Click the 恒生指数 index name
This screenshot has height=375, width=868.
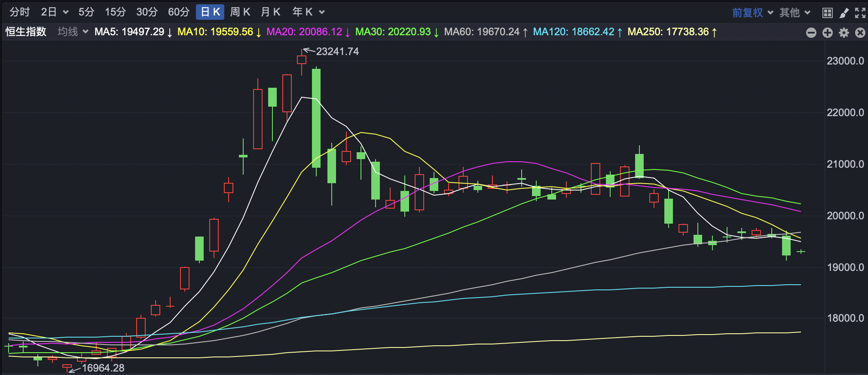pos(26,32)
